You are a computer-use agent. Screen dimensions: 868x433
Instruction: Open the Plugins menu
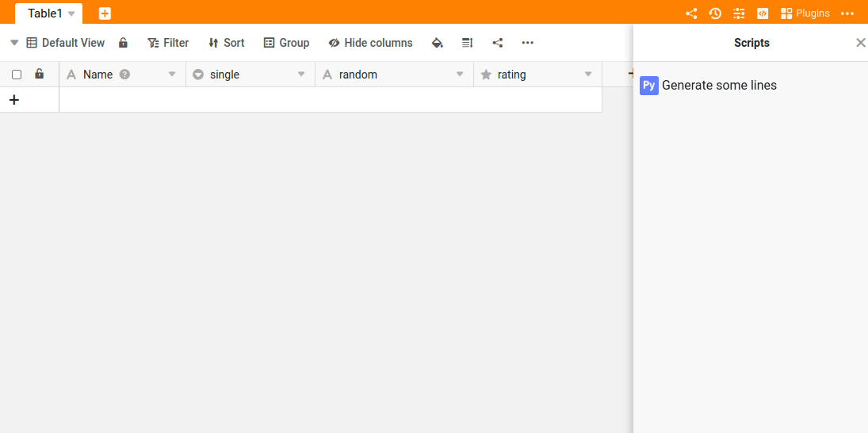805,13
